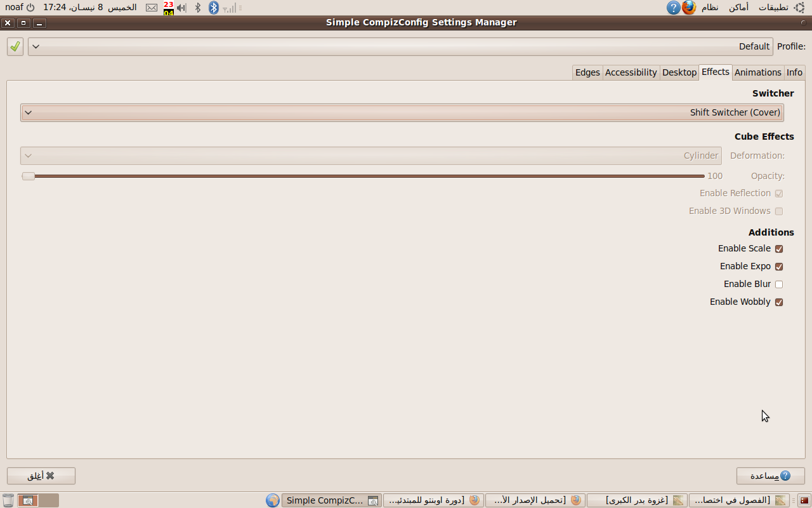Click the Arabic help button (مساعدة)

(x=771, y=476)
